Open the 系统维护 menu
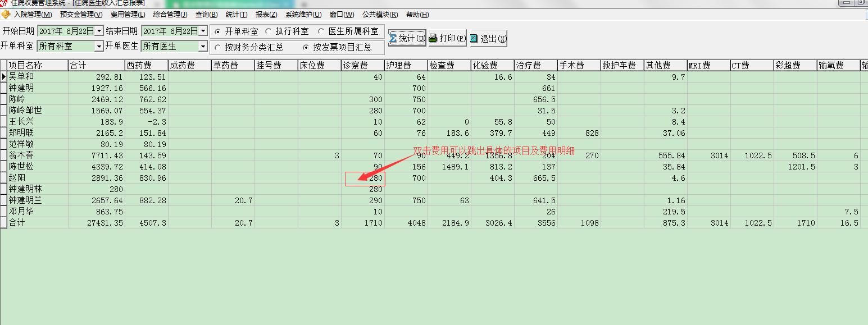 point(303,15)
